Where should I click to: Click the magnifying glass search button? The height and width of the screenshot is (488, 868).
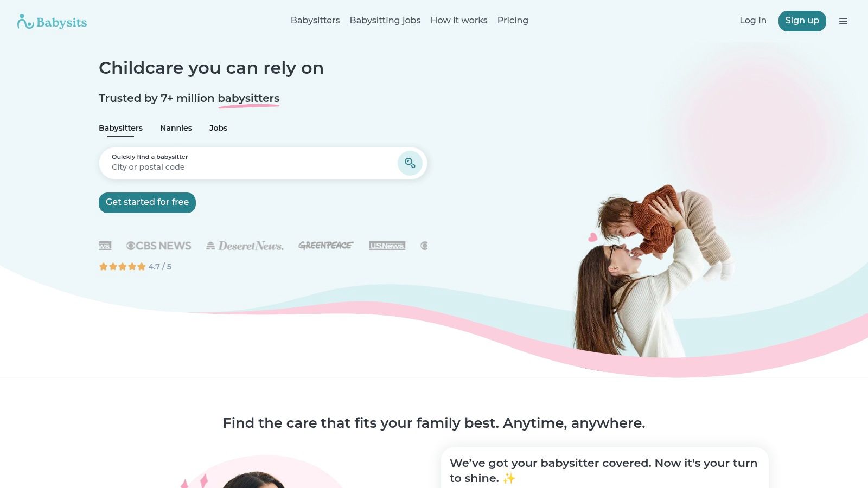pyautogui.click(x=410, y=163)
